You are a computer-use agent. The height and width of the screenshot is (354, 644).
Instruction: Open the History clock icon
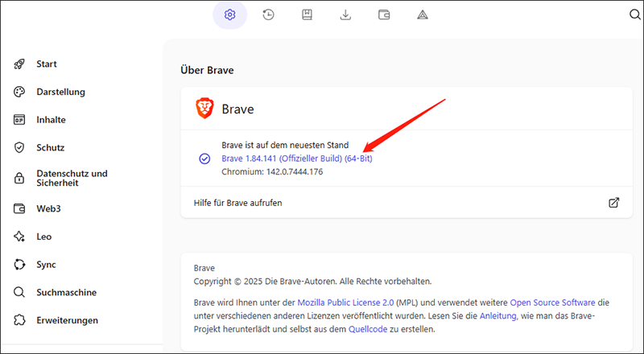click(268, 15)
